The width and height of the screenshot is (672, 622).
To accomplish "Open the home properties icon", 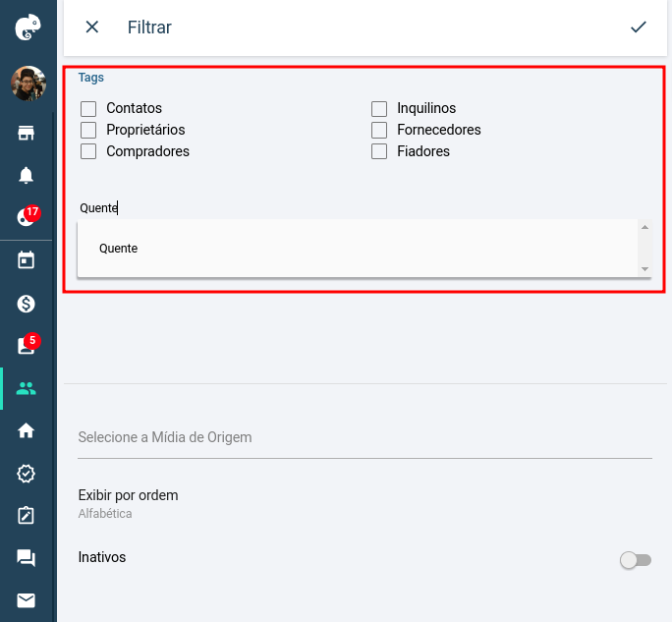I will 27,430.
